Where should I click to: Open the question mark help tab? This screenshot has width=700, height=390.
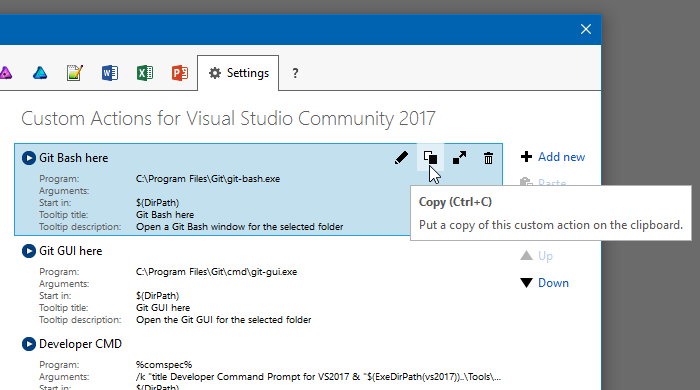(295, 73)
